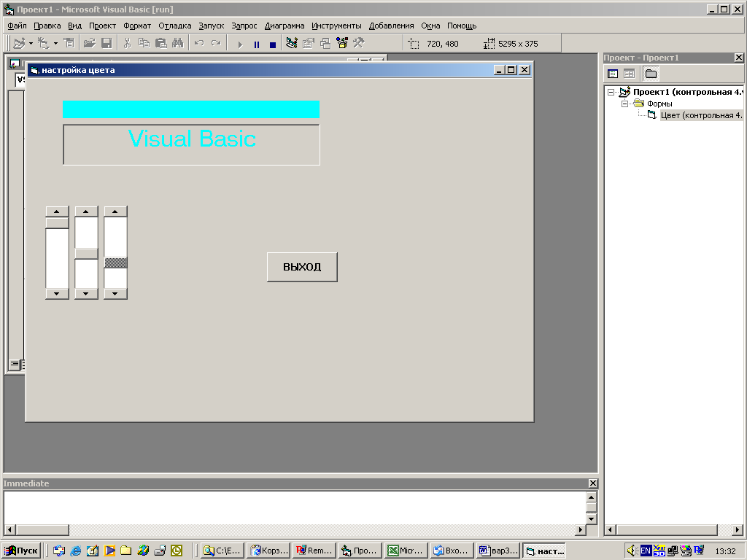This screenshot has height=560, width=747.
Task: Close the Project explorer panel
Action: [x=738, y=58]
